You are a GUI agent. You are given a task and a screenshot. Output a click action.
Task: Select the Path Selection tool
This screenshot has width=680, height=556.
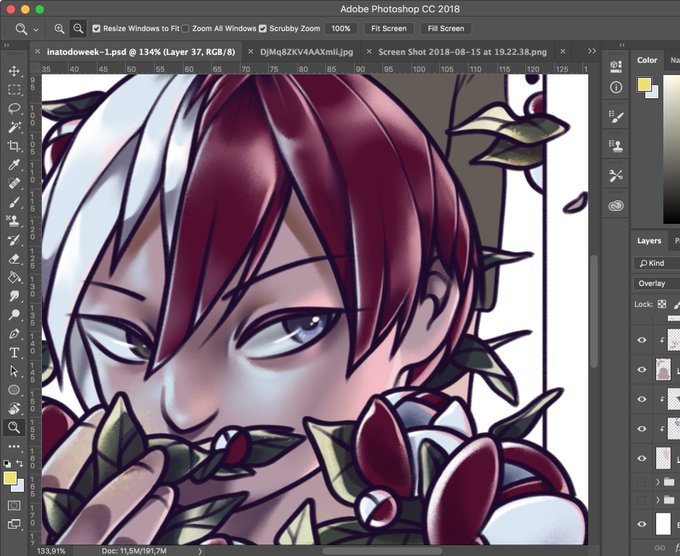click(14, 371)
